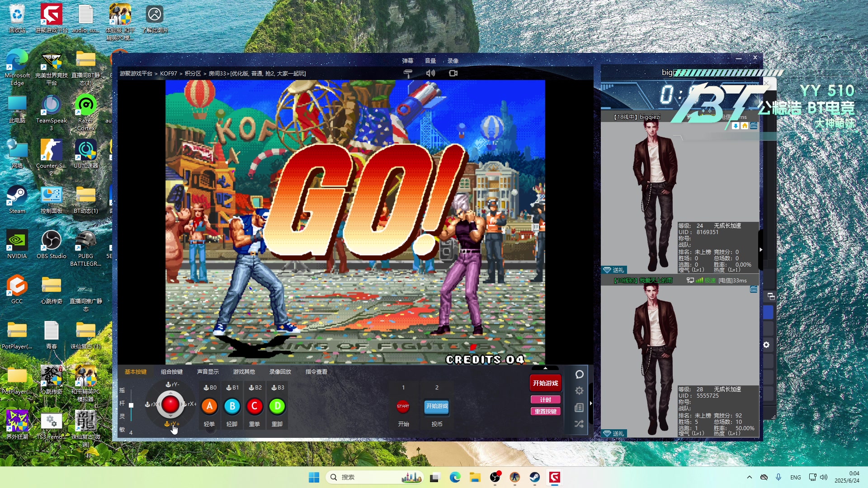Click the keyboard icon in bigqiezi's row

pos(754,126)
